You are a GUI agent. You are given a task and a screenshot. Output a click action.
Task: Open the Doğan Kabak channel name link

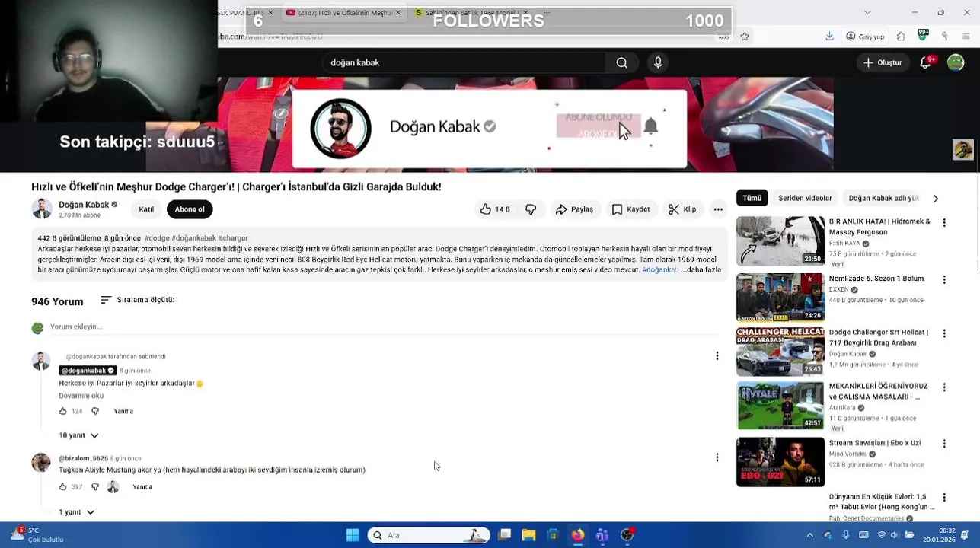[x=84, y=205]
